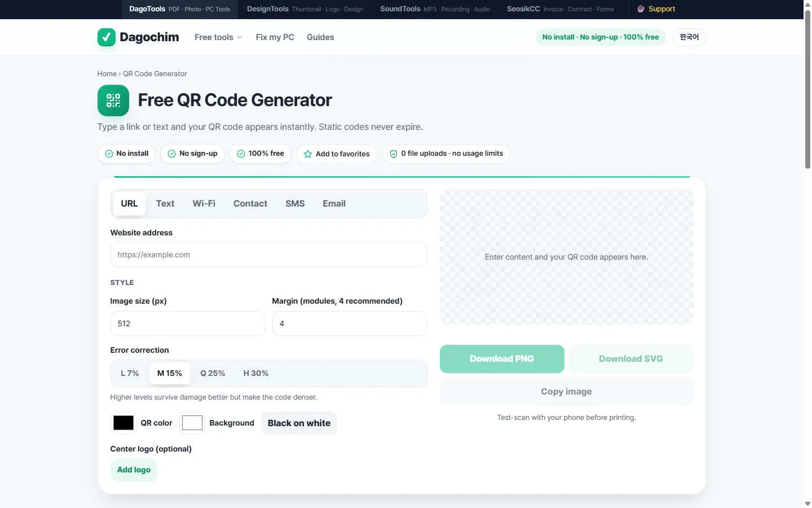This screenshot has width=812, height=508.
Task: Select Q 25% error correction level
Action: point(213,373)
